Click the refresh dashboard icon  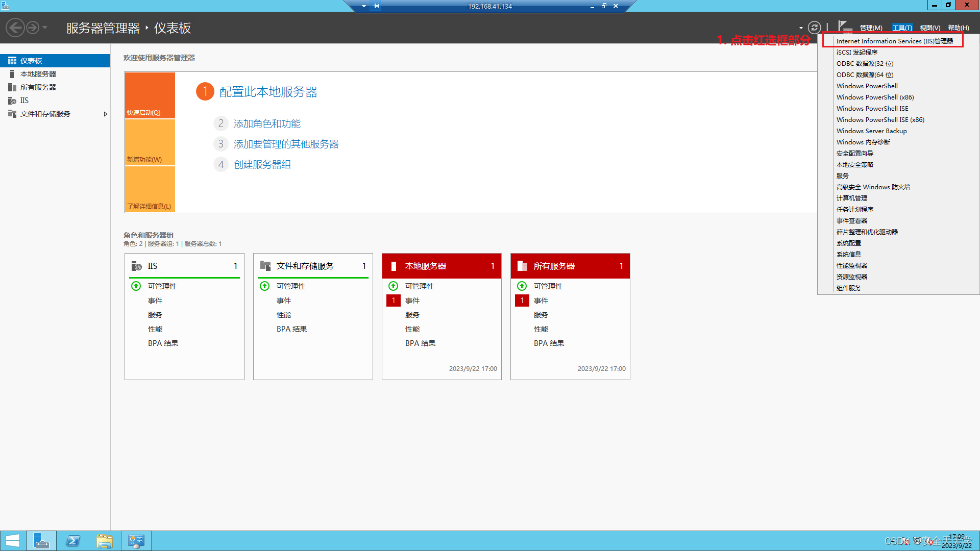click(x=815, y=28)
